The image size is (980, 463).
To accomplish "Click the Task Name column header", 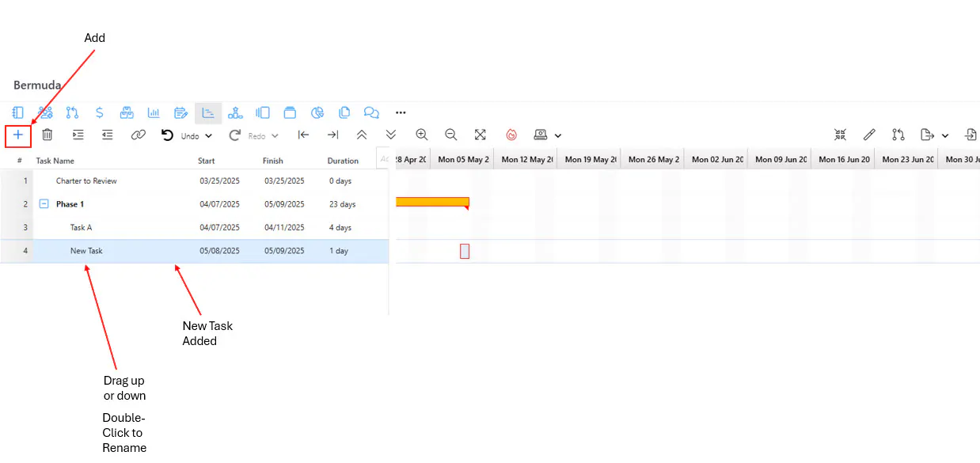I will point(55,161).
